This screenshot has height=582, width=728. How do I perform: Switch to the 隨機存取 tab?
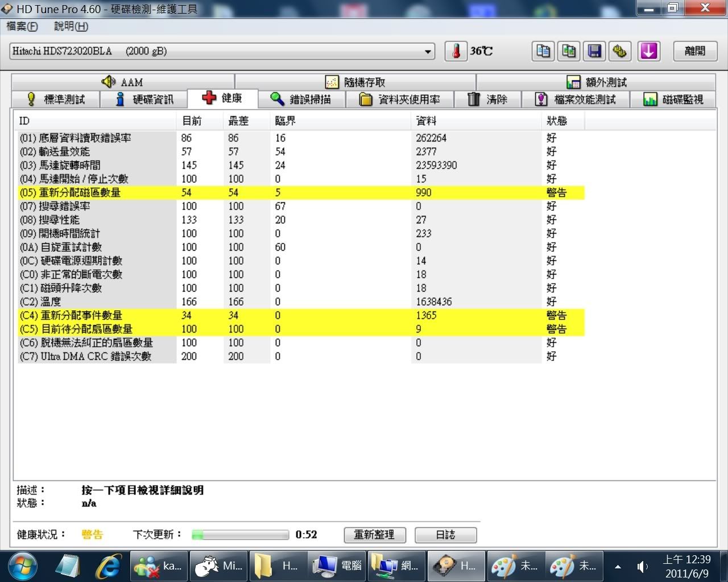coord(355,82)
